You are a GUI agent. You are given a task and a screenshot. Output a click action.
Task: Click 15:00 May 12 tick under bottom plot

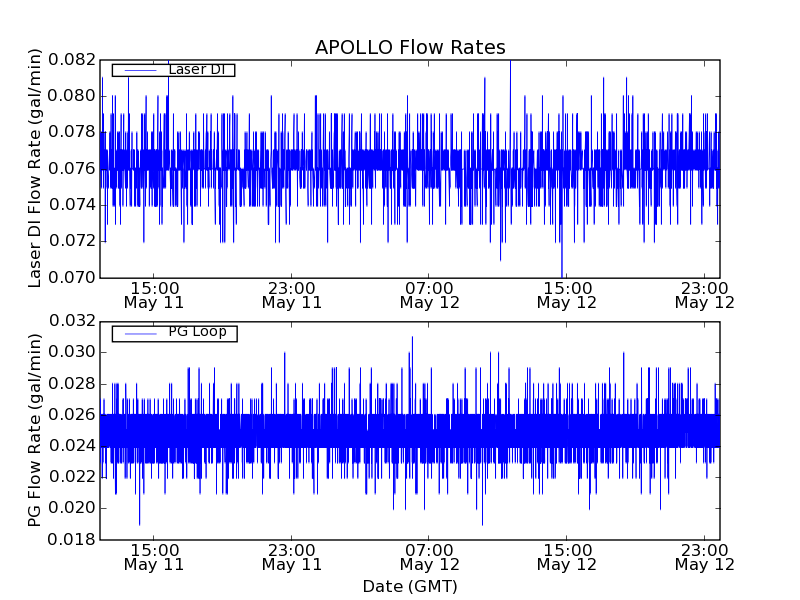[567, 557]
